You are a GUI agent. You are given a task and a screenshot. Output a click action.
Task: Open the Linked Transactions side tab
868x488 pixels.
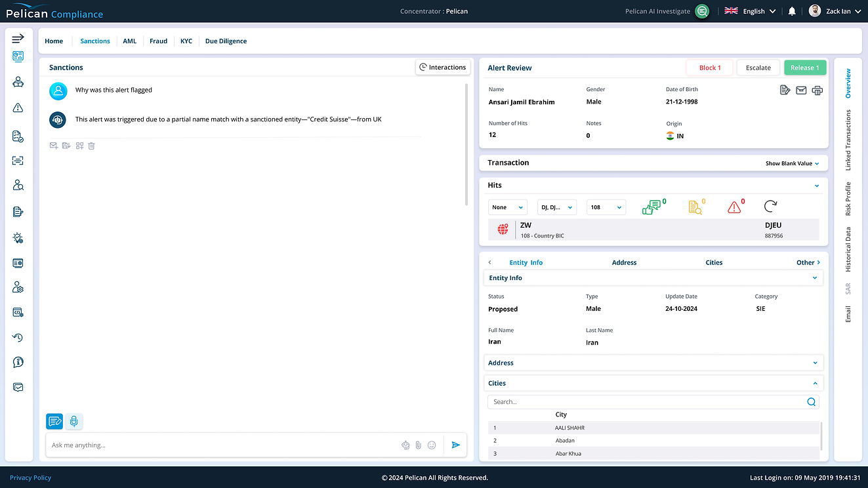pyautogui.click(x=848, y=140)
